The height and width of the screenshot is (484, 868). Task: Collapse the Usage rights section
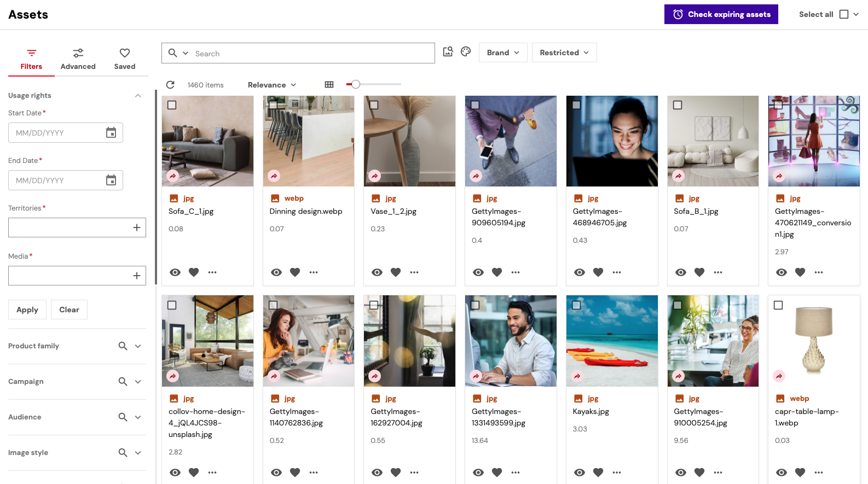[138, 96]
